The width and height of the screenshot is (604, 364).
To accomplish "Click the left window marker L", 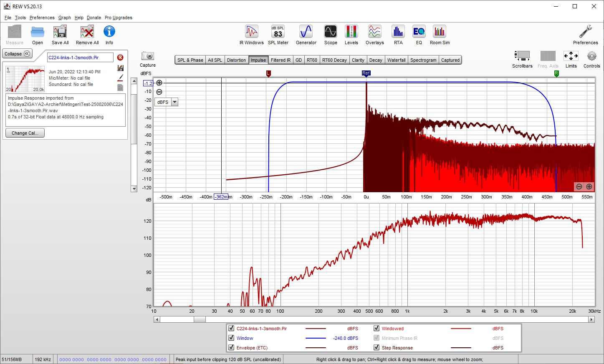I will click(x=268, y=73).
